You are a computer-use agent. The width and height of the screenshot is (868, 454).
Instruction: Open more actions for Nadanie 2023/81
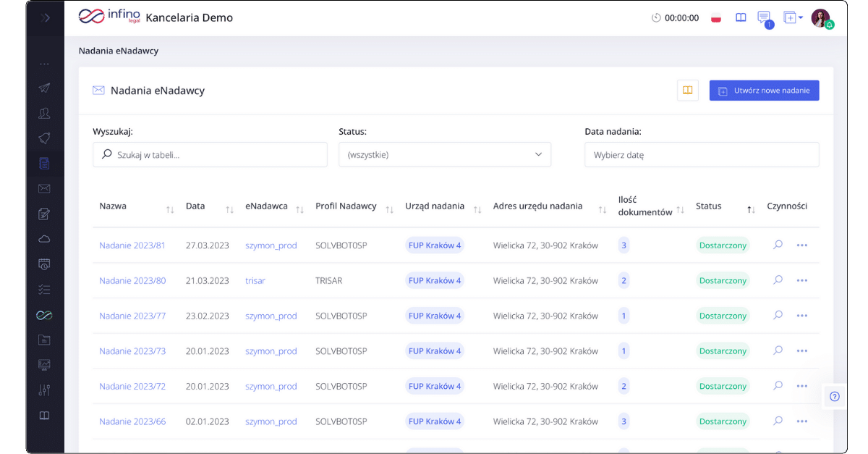801,245
